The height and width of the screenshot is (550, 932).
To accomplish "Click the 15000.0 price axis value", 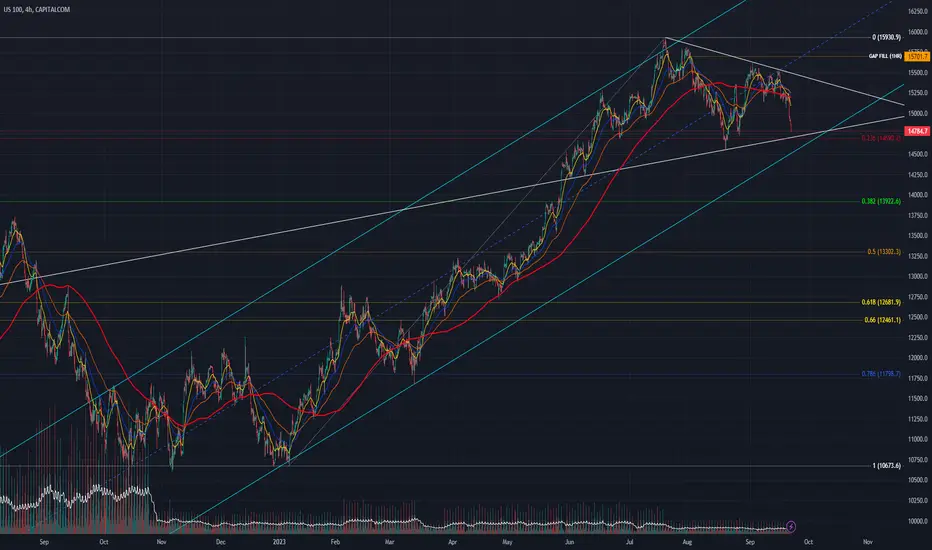I will click(918, 114).
